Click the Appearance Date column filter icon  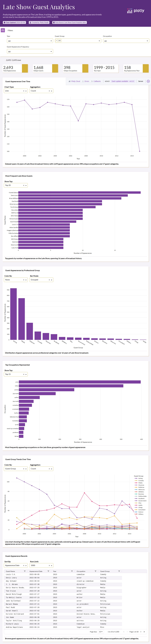tap(48, 571)
